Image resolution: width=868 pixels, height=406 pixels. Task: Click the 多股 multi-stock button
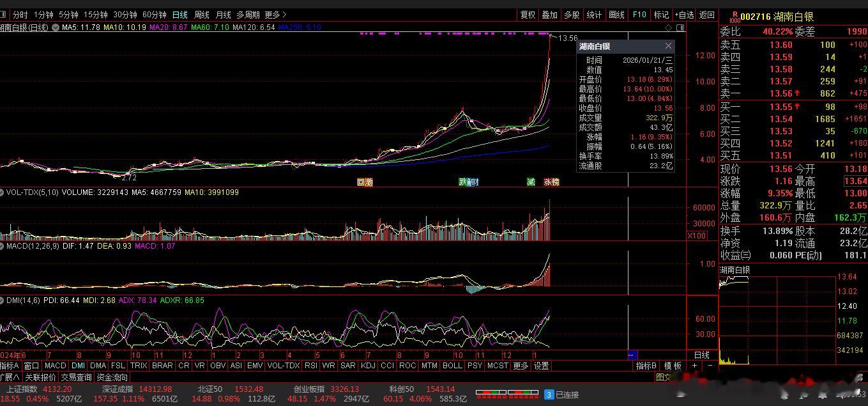pyautogui.click(x=572, y=15)
